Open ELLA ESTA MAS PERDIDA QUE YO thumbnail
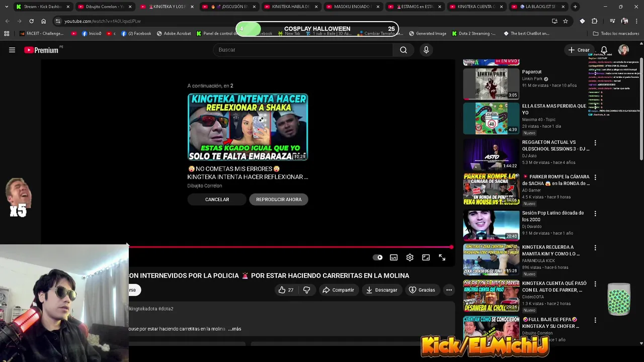 coord(491,119)
